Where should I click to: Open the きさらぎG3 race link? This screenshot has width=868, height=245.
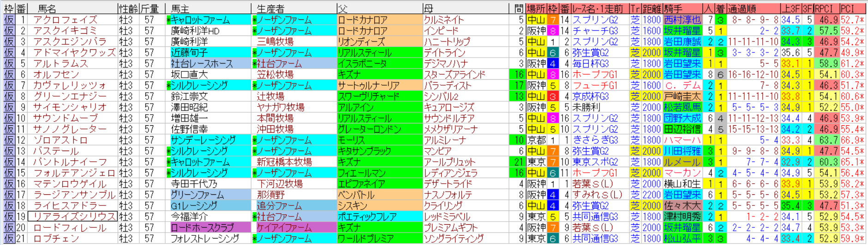coord(595,140)
